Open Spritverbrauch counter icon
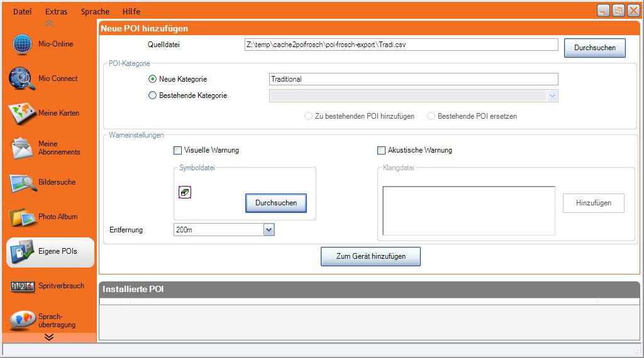This screenshot has width=644, height=358. [21, 286]
